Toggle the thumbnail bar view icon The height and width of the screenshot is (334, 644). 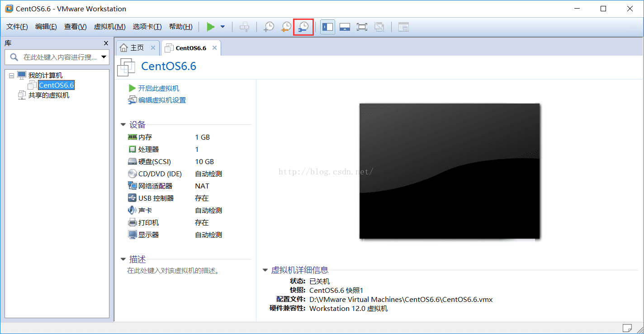[x=345, y=27]
